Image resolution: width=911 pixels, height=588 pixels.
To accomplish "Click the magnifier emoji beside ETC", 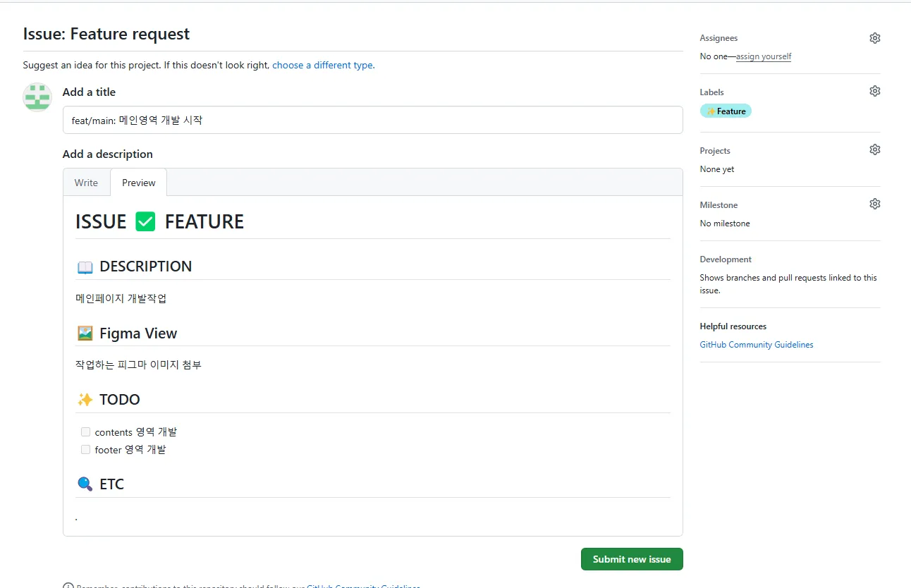I will point(85,484).
